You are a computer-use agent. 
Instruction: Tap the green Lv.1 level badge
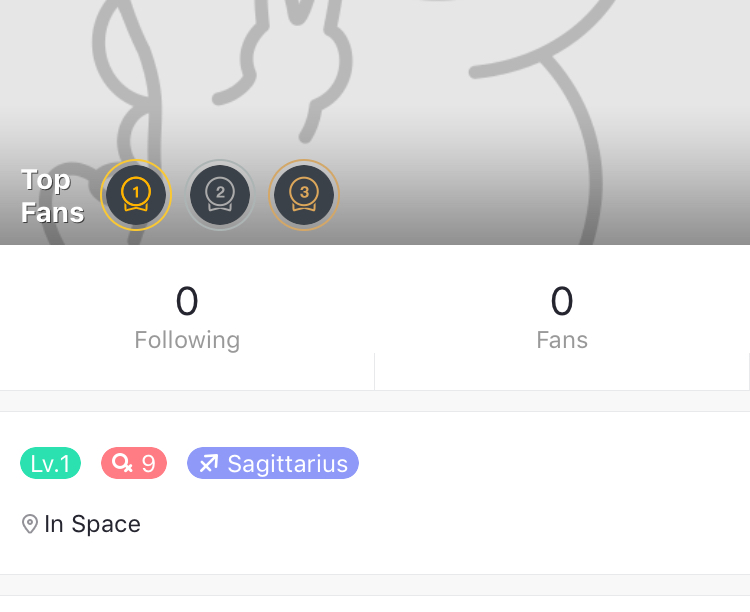[50, 464]
